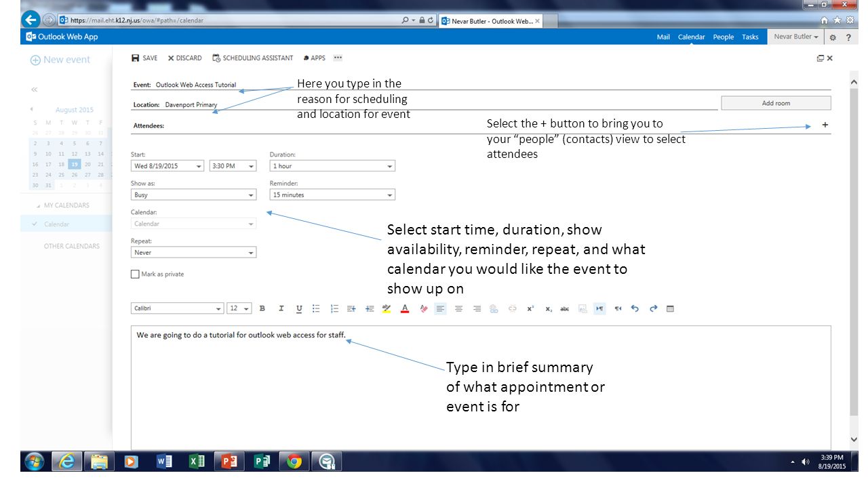The image size is (868, 488).
Task: Open the Calibri font dropdown
Action: (x=177, y=308)
